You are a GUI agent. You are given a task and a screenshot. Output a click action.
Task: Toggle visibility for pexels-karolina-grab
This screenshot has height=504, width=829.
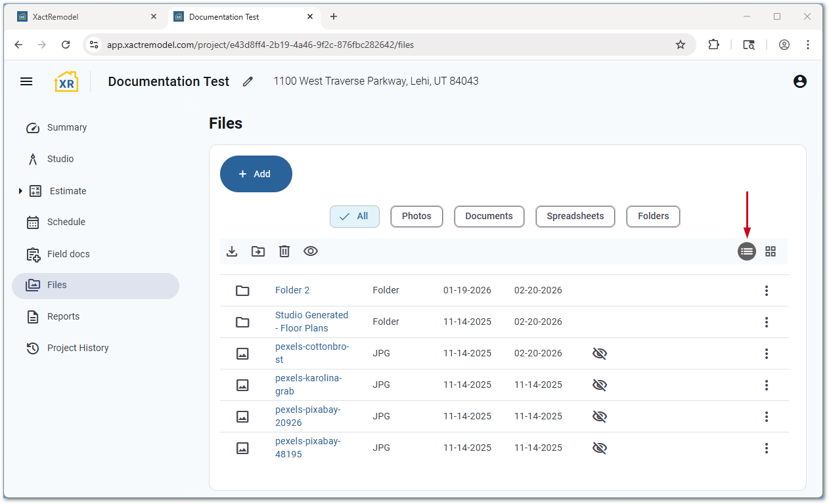[599, 385]
